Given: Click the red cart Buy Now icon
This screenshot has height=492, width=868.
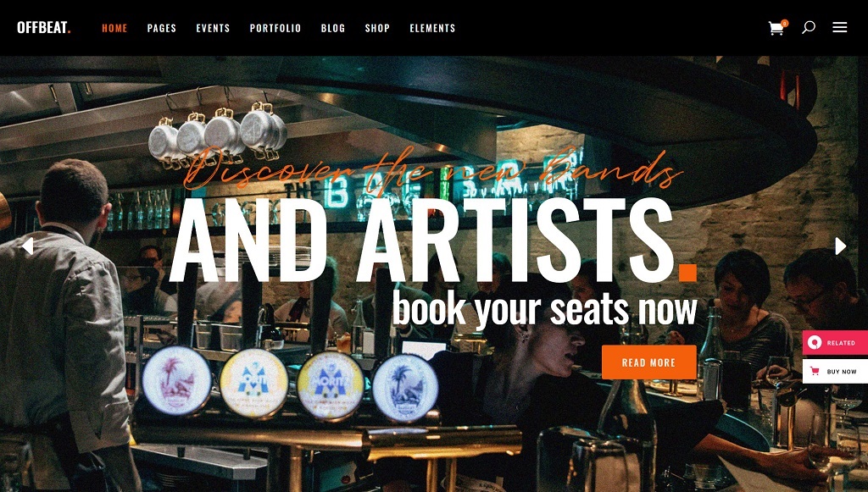Looking at the screenshot, I should [x=815, y=371].
